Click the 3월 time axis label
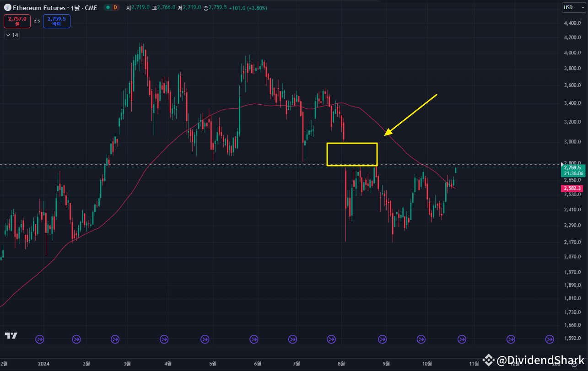Image resolution: width=588 pixels, height=371 pixels. click(128, 364)
